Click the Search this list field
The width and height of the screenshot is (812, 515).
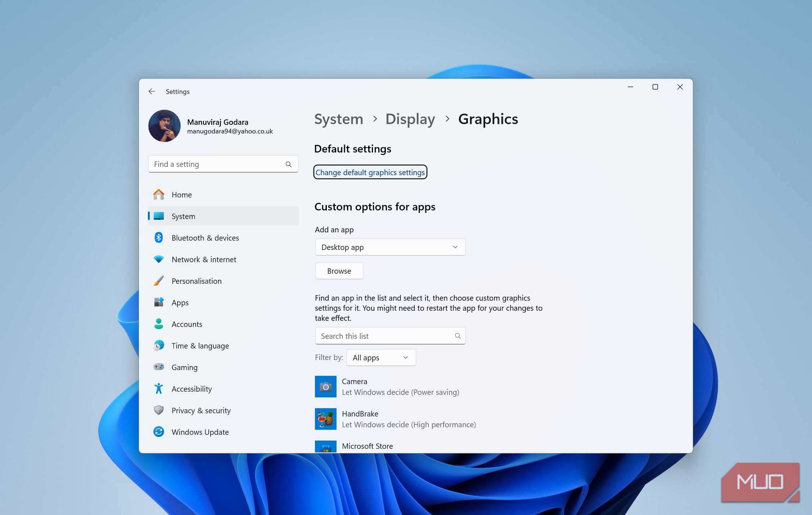[385, 336]
